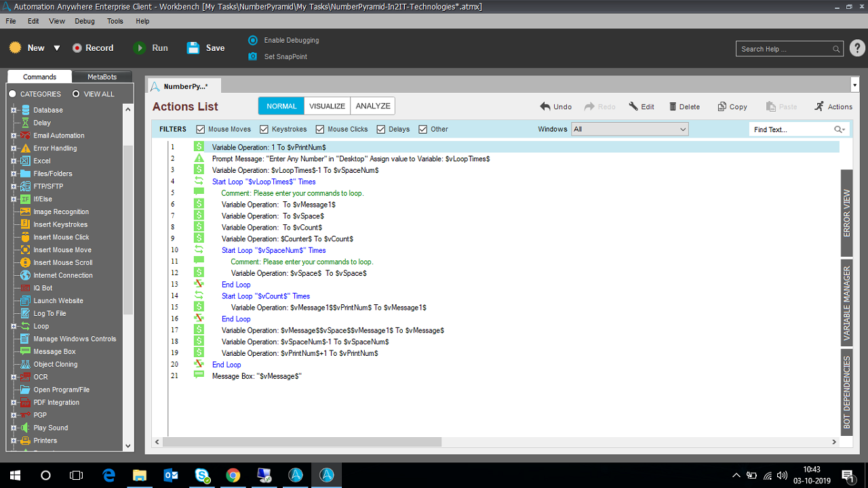Click the Message Box command icon

pos(24,351)
